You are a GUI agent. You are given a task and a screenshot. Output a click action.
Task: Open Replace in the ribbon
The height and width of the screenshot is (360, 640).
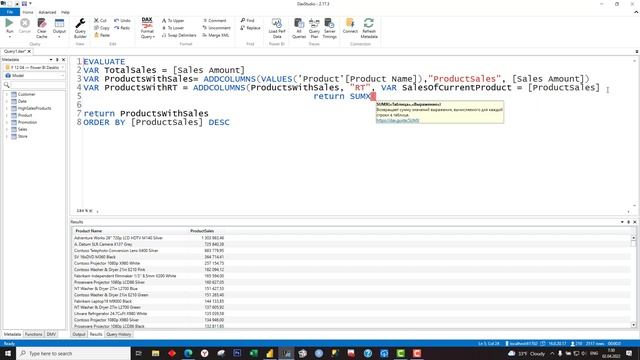tap(251, 28)
